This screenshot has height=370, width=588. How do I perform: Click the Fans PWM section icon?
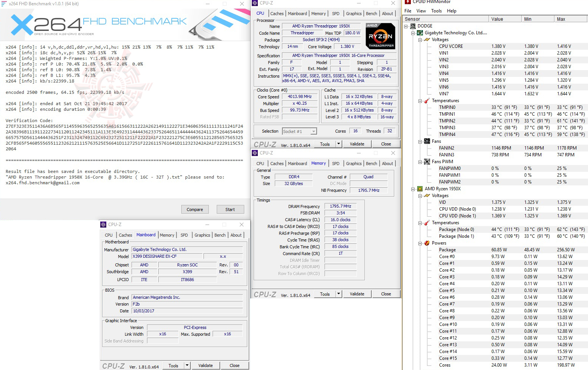tap(427, 161)
